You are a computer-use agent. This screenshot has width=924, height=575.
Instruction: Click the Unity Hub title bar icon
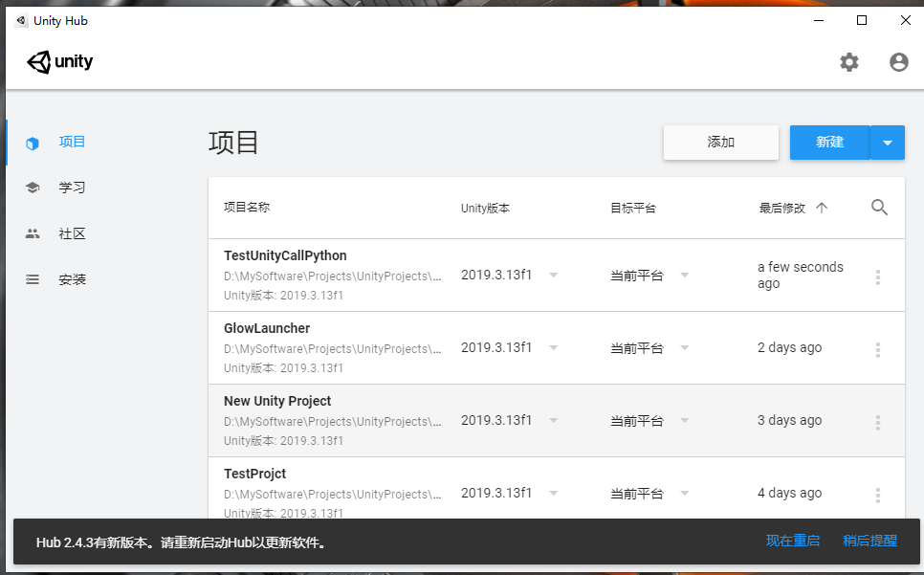(x=21, y=21)
